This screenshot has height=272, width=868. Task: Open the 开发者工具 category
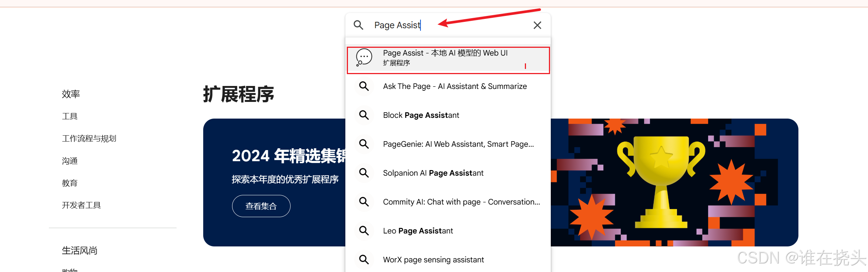point(81,205)
